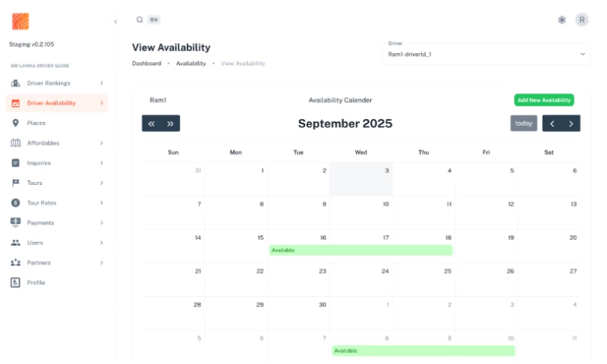607x364 pixels.
Task: Select day 1 in September
Action: [x=236, y=179]
